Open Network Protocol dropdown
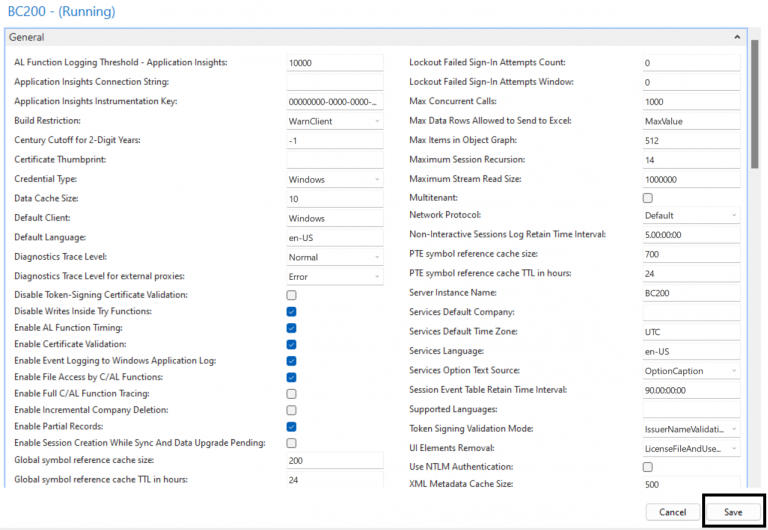Screen dimensions: 768x530 coord(691,215)
